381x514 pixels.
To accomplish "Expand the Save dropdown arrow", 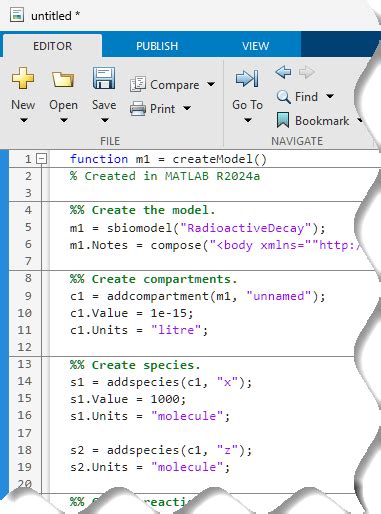I will point(105,120).
